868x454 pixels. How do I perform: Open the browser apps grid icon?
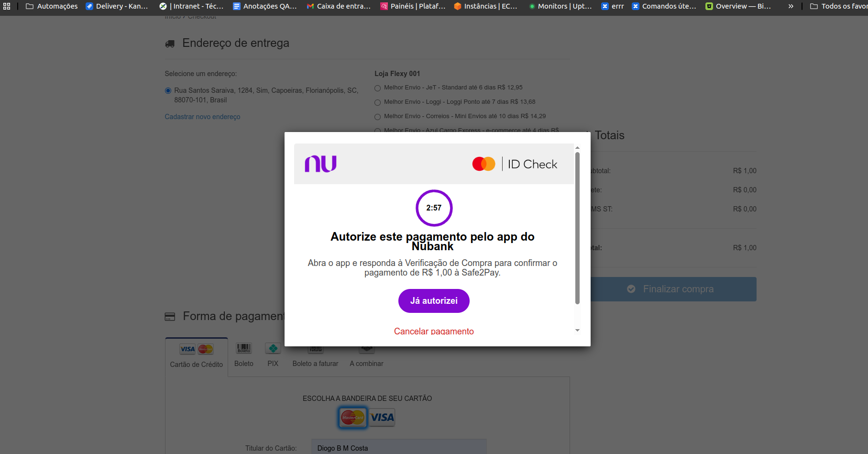coord(7,6)
